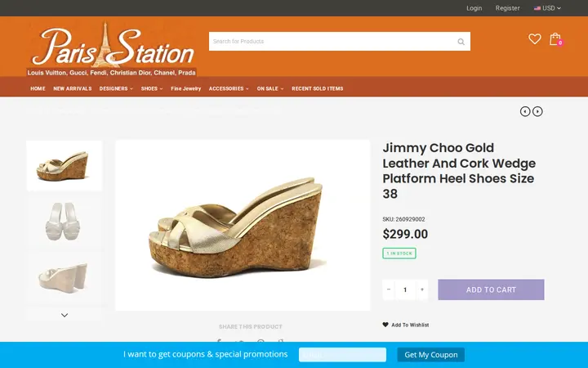
Task: Click the Login link
Action: point(474,8)
